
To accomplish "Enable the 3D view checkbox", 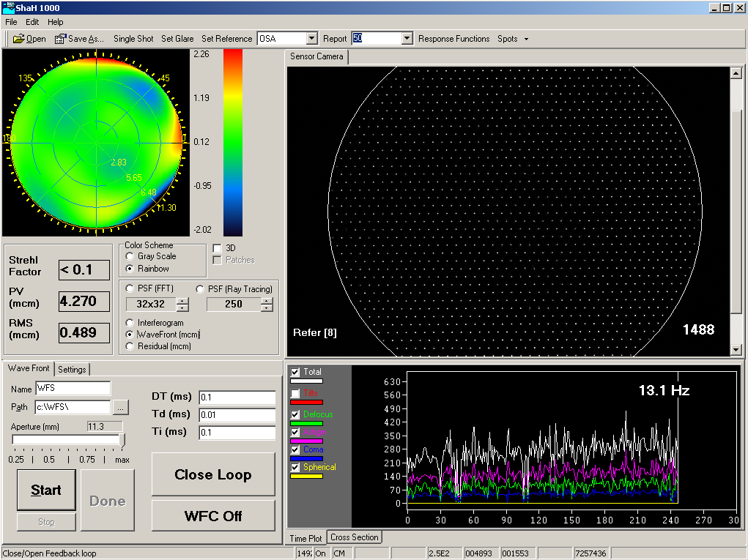I will click(217, 247).
